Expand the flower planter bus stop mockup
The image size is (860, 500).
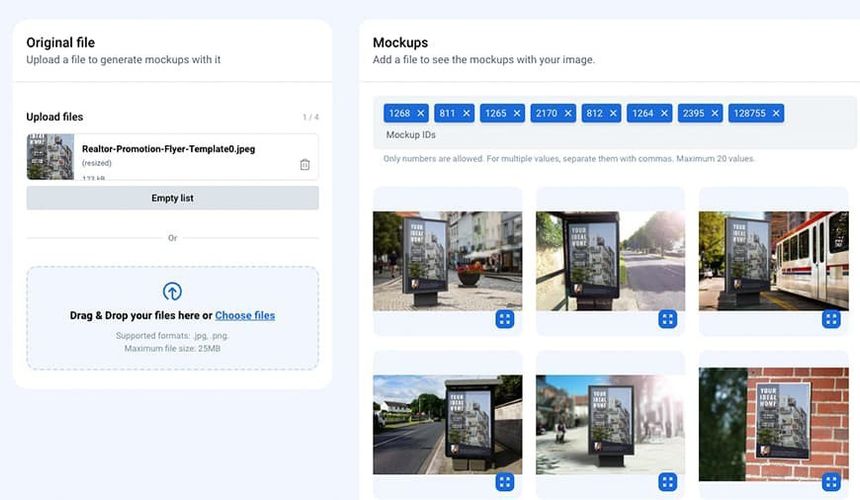pyautogui.click(x=505, y=319)
